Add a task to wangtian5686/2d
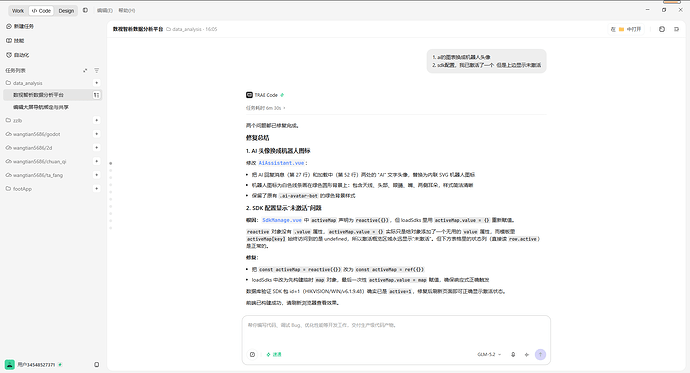 coord(96,147)
